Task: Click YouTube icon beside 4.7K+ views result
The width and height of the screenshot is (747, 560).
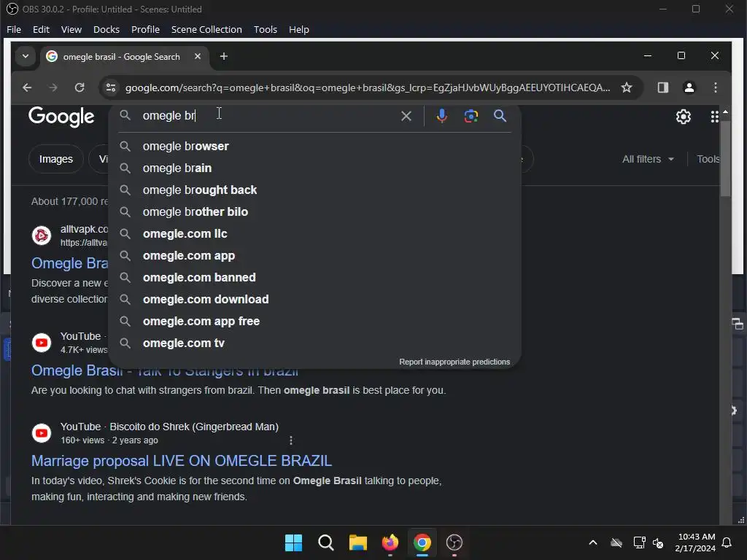Action: point(42,343)
